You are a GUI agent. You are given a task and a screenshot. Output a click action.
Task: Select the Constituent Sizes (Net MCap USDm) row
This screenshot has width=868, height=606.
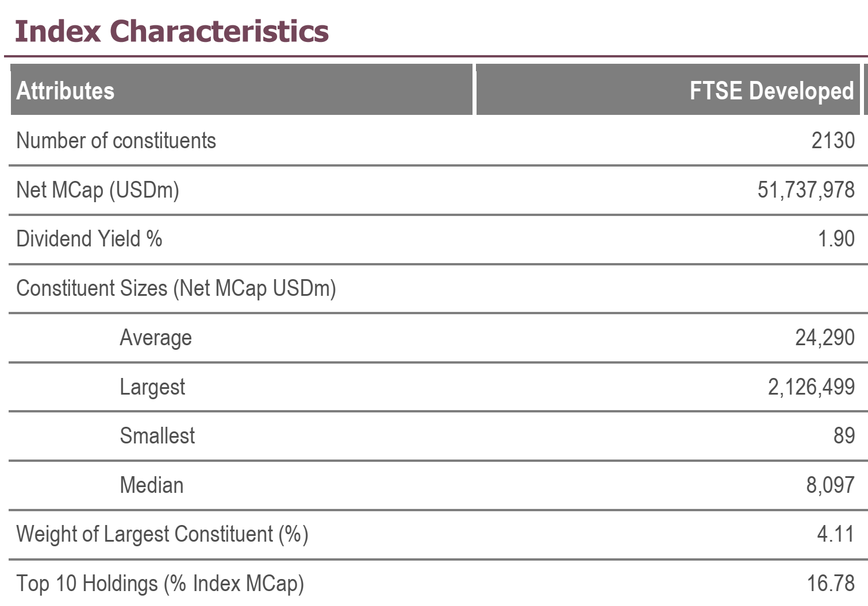click(x=176, y=288)
